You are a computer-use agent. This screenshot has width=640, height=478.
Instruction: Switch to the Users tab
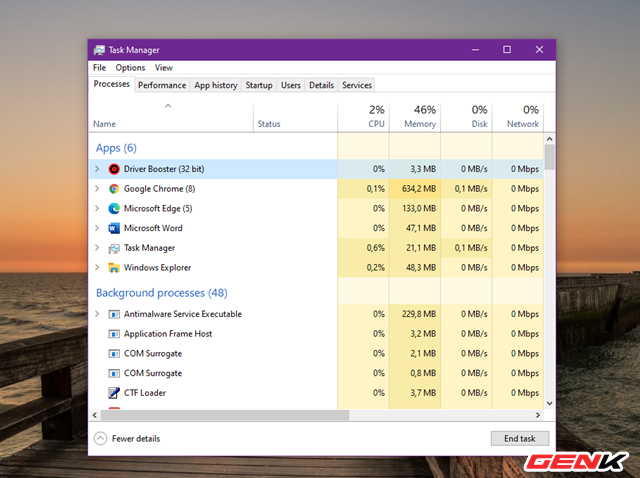[291, 85]
